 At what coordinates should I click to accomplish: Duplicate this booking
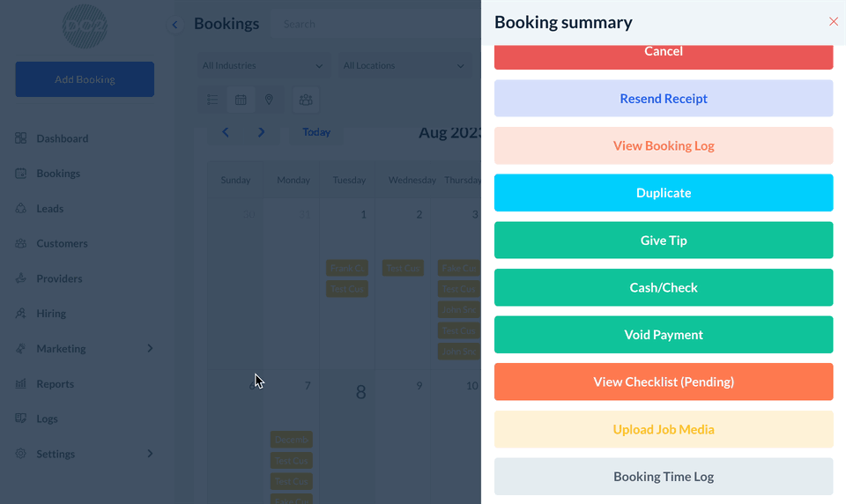(663, 193)
